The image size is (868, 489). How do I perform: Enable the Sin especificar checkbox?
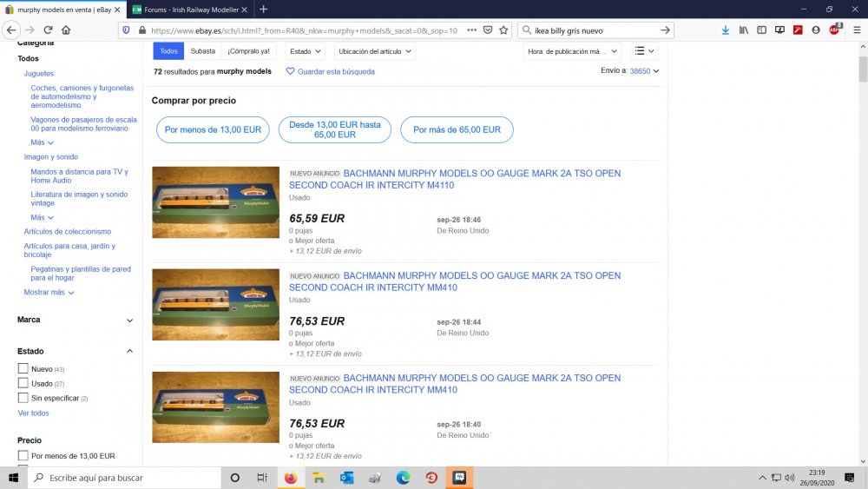[x=23, y=398]
